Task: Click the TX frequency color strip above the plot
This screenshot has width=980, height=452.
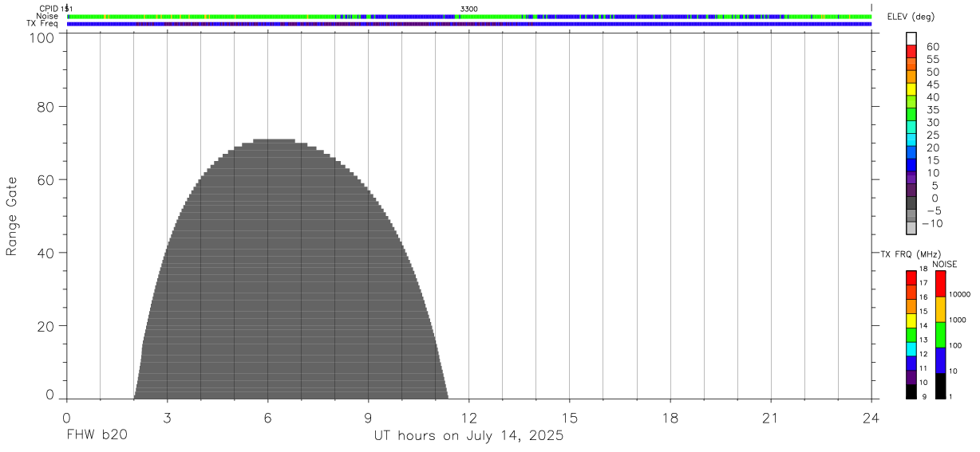Action: click(469, 24)
